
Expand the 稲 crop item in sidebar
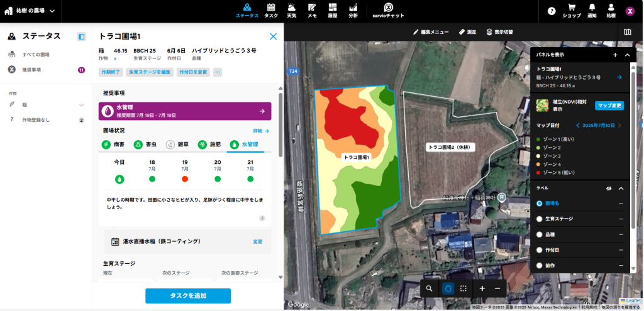(x=81, y=105)
